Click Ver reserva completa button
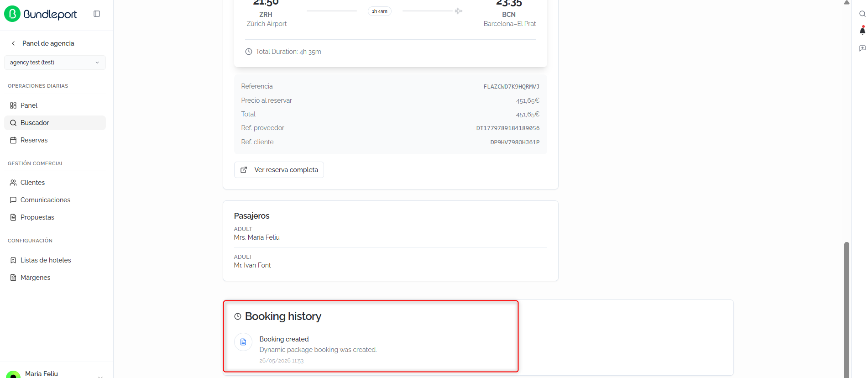The image size is (868, 378). tap(279, 170)
